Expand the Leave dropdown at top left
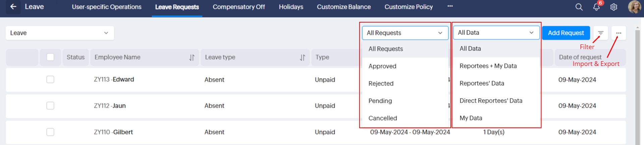Screen dimensions: 644x145 coord(60,33)
